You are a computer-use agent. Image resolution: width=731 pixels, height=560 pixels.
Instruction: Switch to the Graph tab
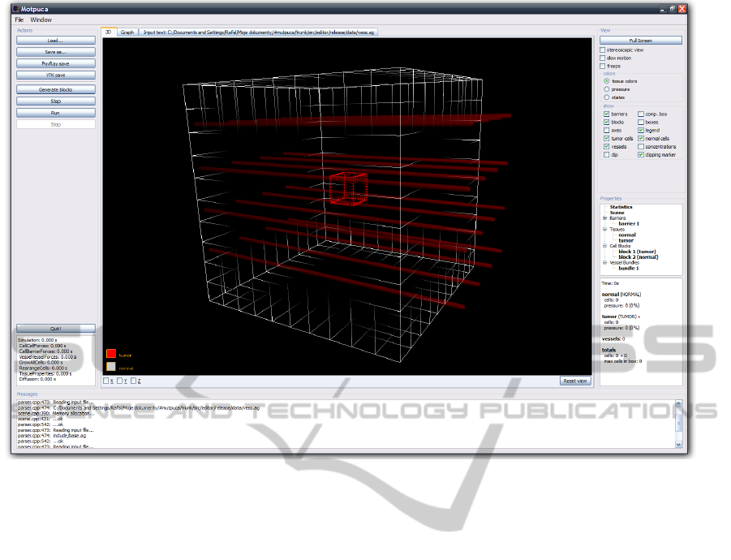127,32
